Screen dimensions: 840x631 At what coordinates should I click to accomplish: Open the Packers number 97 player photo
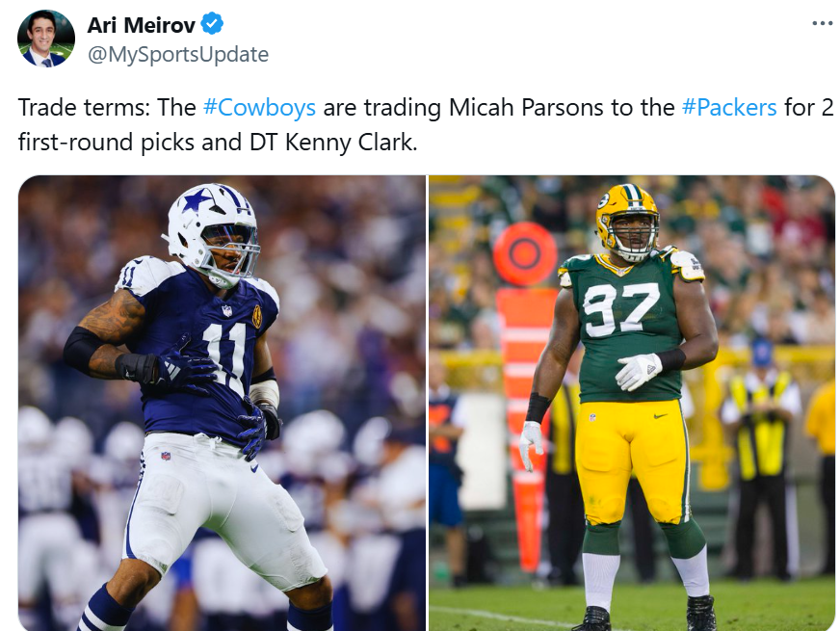coord(632,403)
